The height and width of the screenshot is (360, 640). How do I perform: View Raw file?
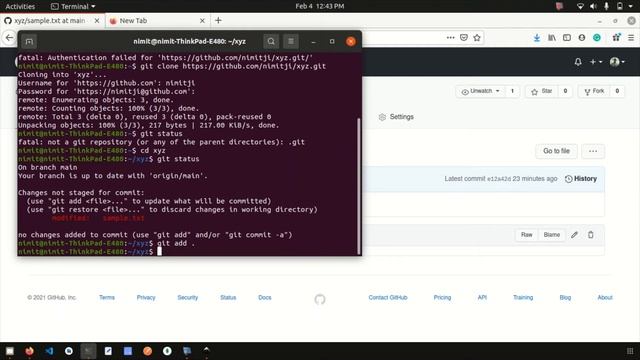[527, 235]
